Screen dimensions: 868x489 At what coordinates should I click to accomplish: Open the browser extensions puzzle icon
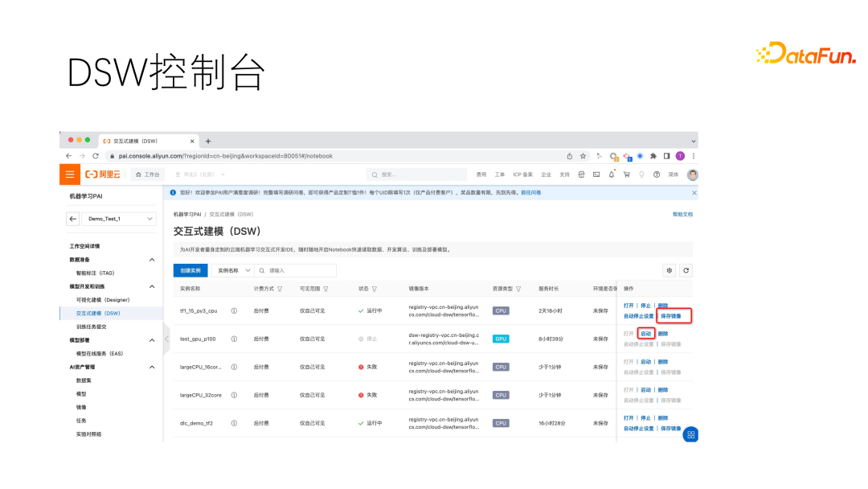pos(653,156)
